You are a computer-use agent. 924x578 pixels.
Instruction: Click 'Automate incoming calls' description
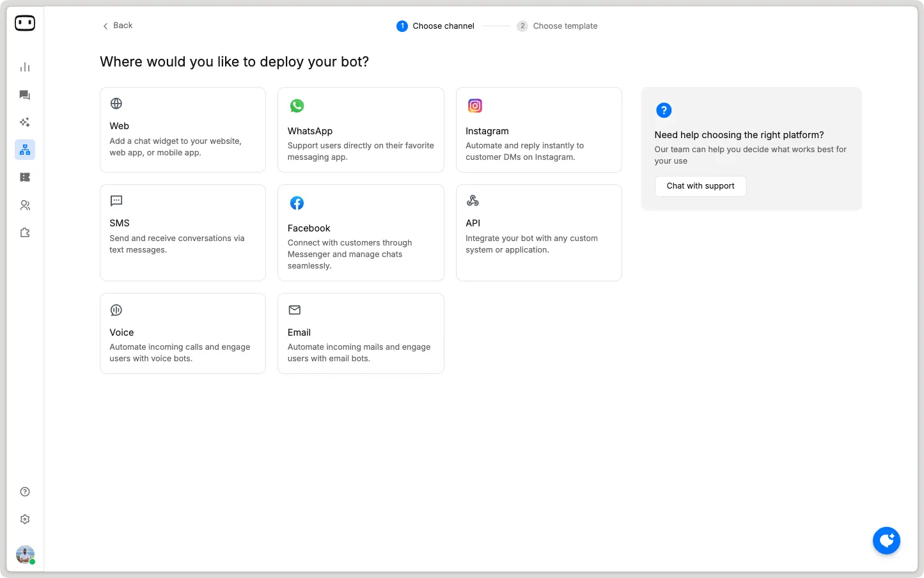180,353
